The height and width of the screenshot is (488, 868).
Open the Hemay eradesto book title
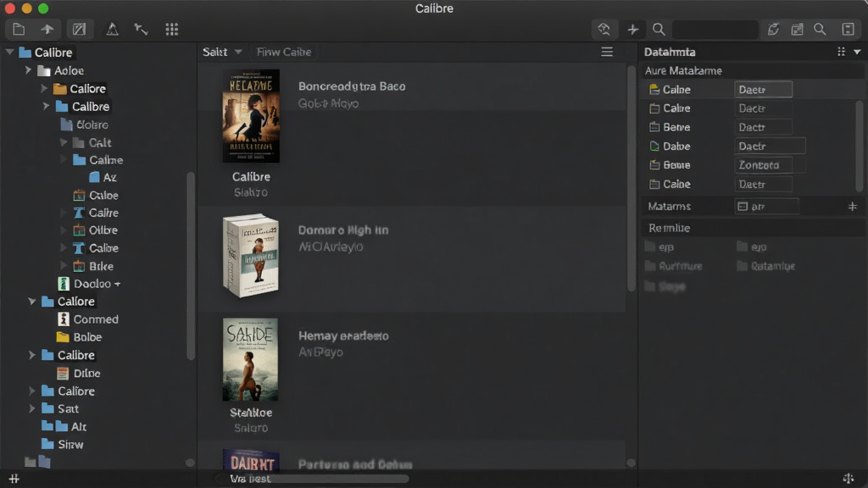point(343,335)
